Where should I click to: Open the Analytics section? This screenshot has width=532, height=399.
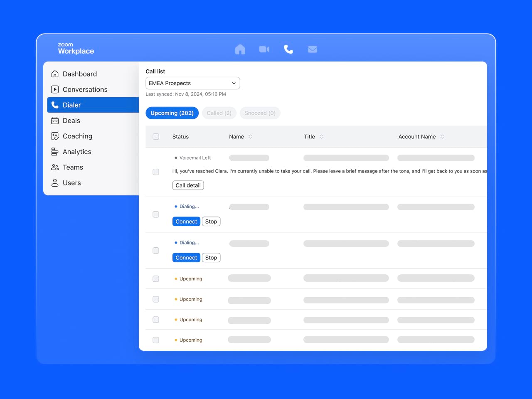click(77, 152)
